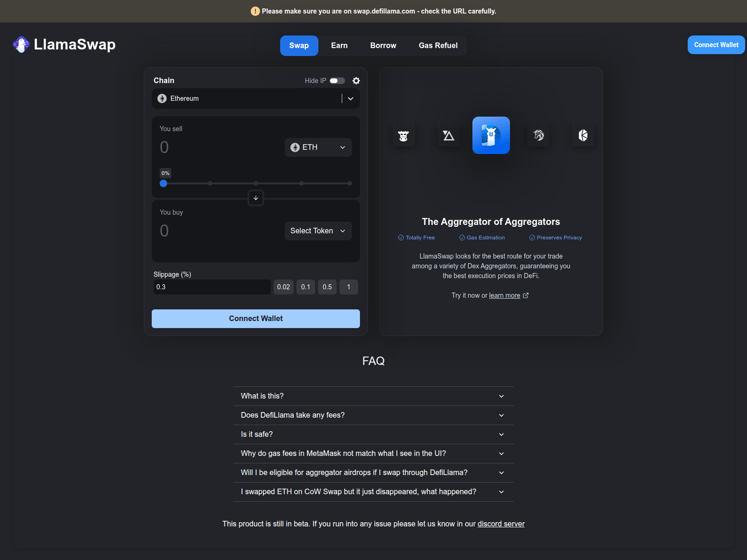
Task: Click the swap direction arrow button
Action: (x=256, y=198)
